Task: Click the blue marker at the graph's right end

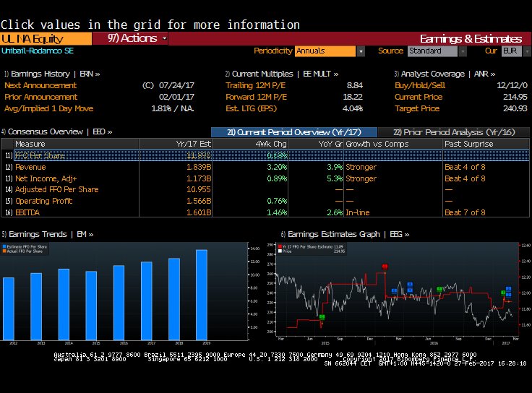Action: pos(508,289)
